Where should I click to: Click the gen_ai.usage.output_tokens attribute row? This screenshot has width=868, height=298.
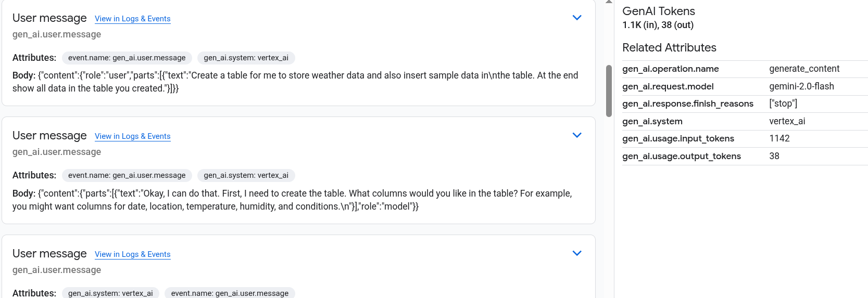point(745,156)
